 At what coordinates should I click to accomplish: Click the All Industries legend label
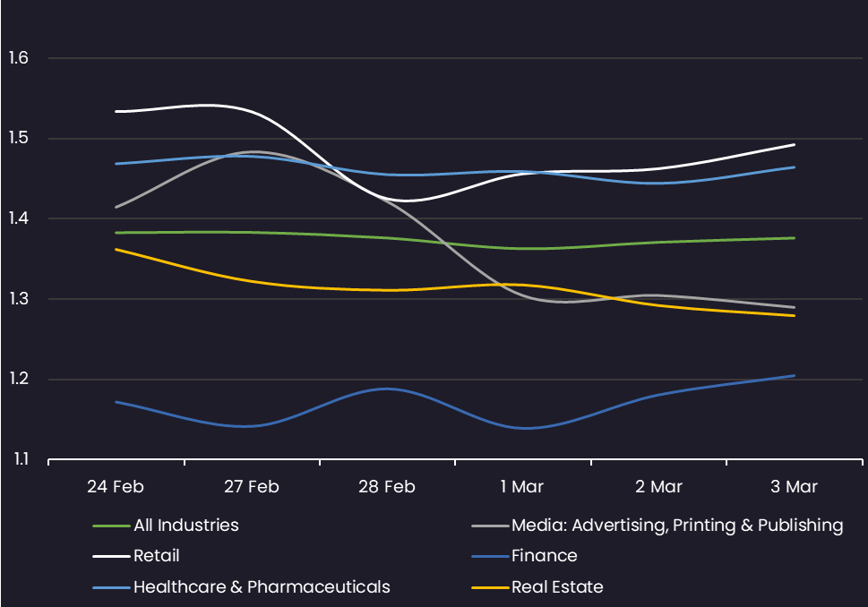pyautogui.click(x=186, y=526)
